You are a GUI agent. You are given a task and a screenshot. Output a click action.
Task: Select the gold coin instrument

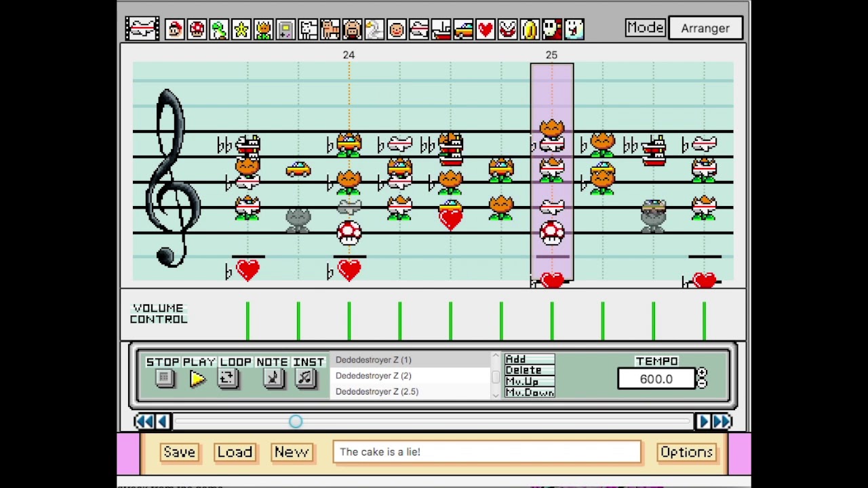[x=530, y=29]
